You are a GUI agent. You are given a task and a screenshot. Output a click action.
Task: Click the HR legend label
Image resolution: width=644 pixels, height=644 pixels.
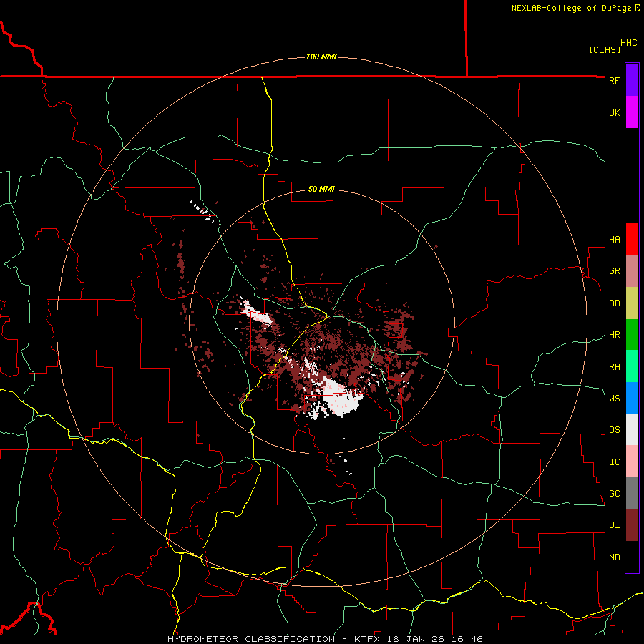[615, 335]
